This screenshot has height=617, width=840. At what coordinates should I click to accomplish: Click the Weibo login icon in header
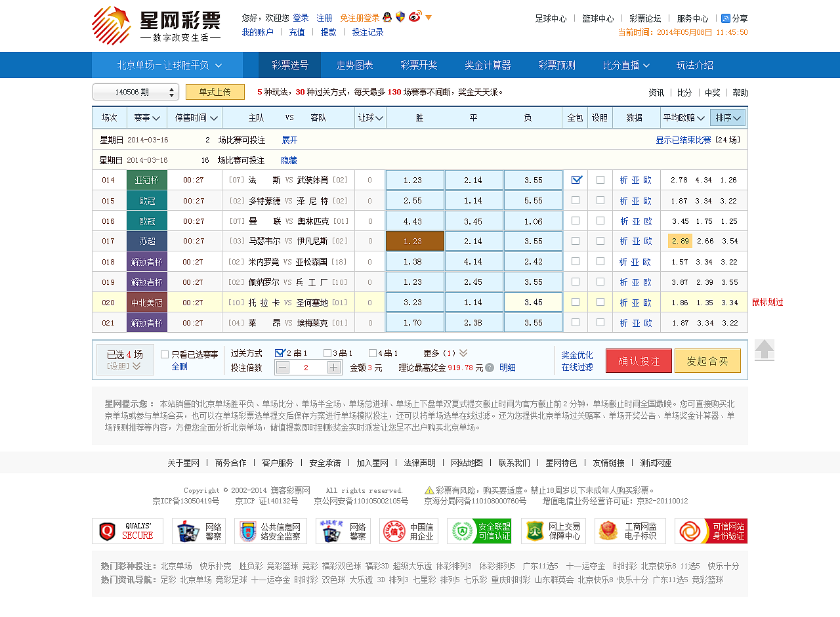point(414,17)
